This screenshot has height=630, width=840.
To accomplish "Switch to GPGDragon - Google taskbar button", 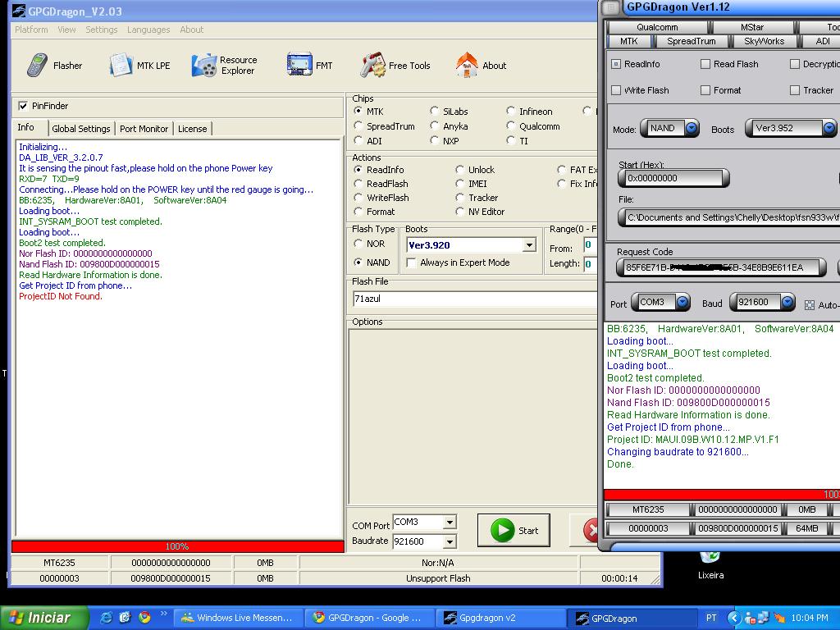I will click(x=368, y=618).
